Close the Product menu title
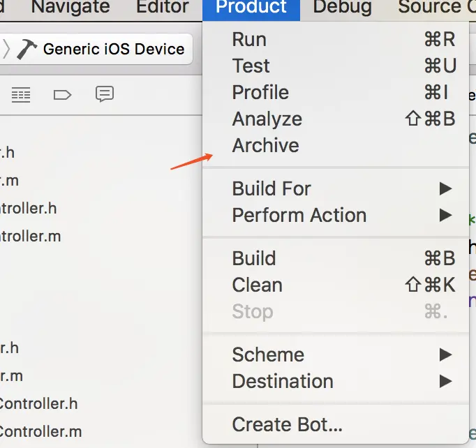The width and height of the screenshot is (476, 448). 251,9
